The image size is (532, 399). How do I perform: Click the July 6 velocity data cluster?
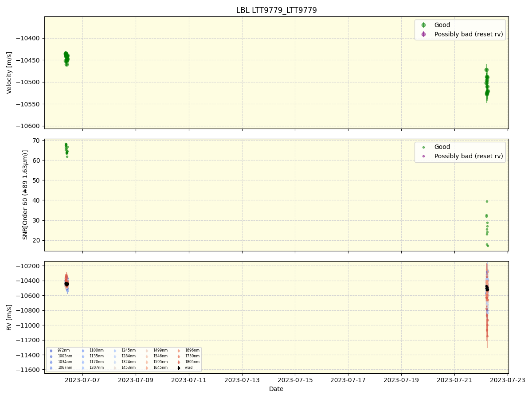66,59
